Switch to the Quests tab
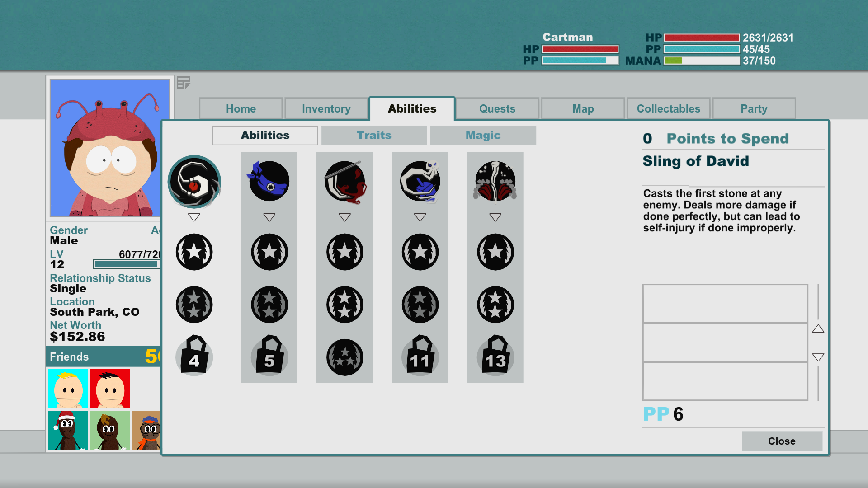 pyautogui.click(x=497, y=109)
